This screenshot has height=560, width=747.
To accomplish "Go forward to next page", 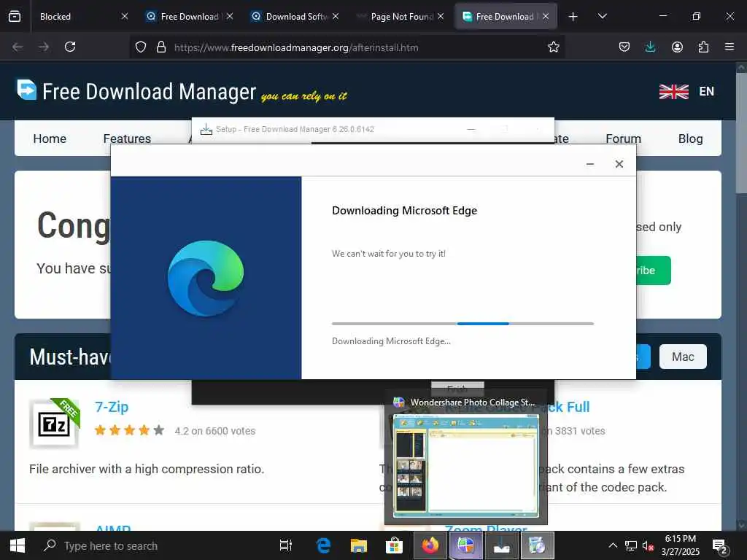I will [44, 47].
